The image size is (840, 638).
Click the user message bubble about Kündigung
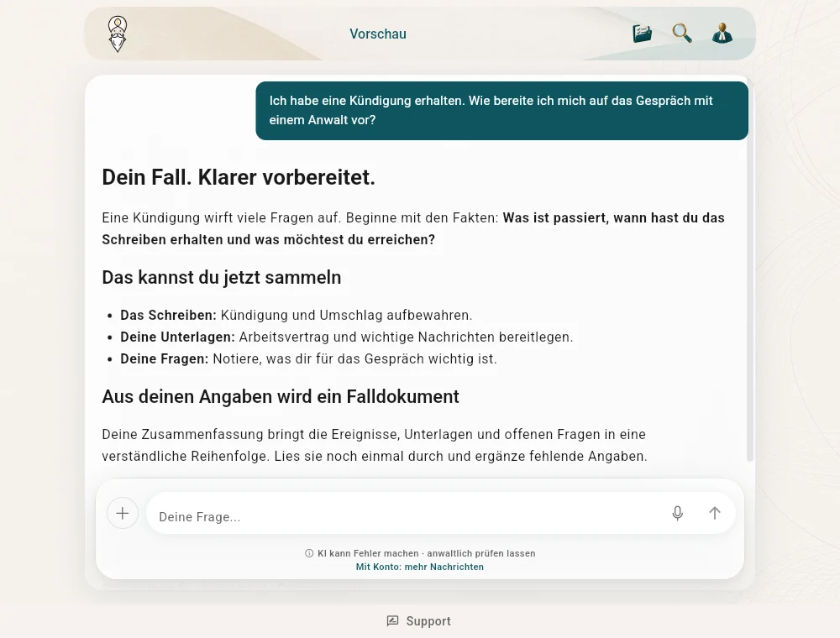[502, 111]
